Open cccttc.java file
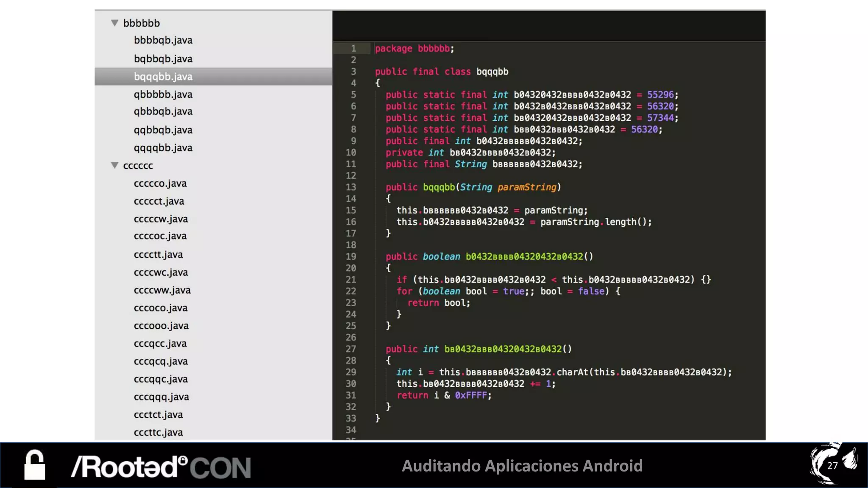 [159, 433]
